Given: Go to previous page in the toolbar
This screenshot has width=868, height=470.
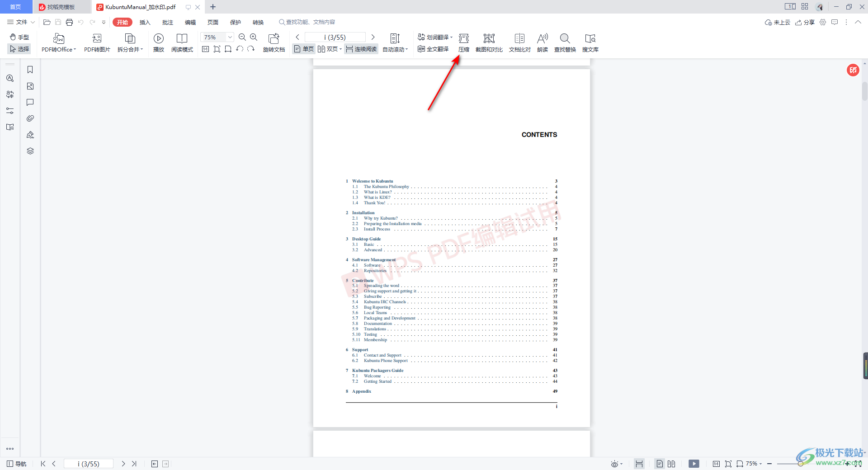Looking at the screenshot, I should (x=297, y=37).
